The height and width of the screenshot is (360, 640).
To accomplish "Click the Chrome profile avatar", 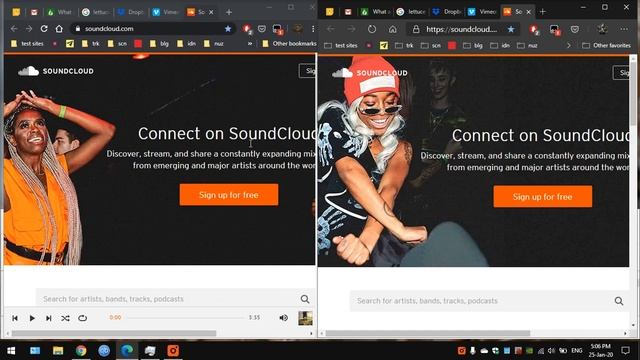I will tap(298, 29).
